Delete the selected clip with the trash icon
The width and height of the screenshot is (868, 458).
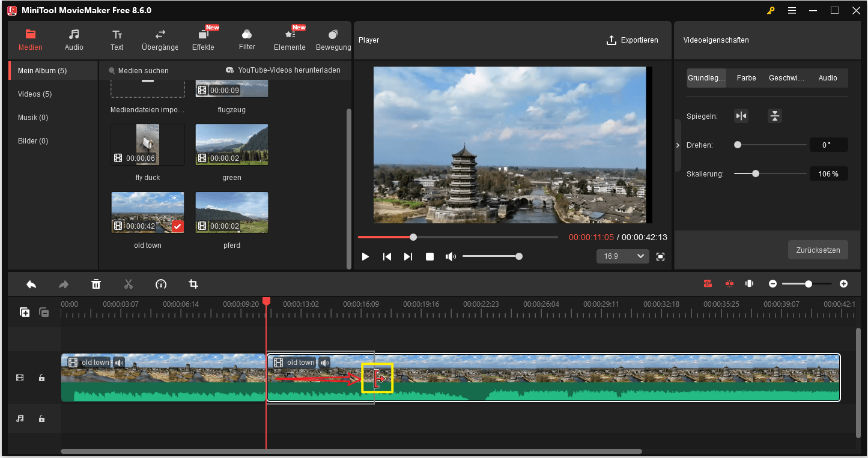click(96, 284)
